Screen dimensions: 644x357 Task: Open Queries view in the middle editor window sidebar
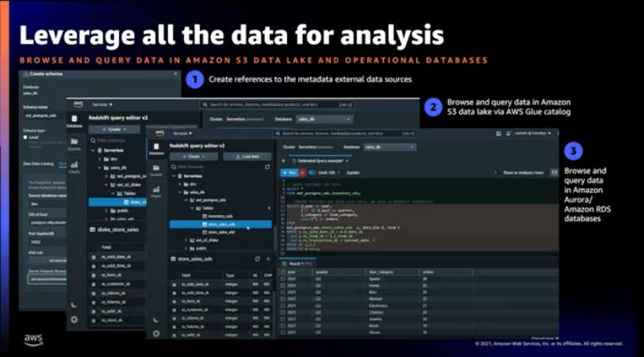75,144
